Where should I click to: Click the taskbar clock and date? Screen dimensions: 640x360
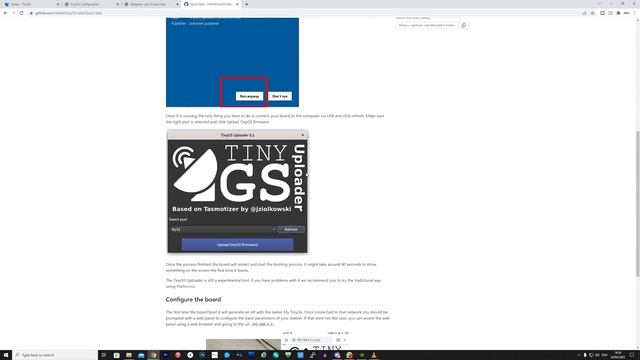coord(618,355)
